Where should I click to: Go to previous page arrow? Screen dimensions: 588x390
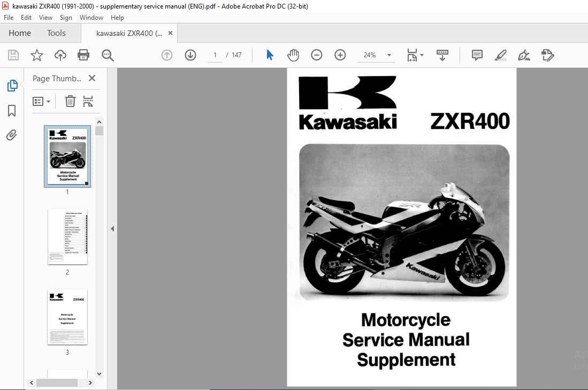pos(167,55)
